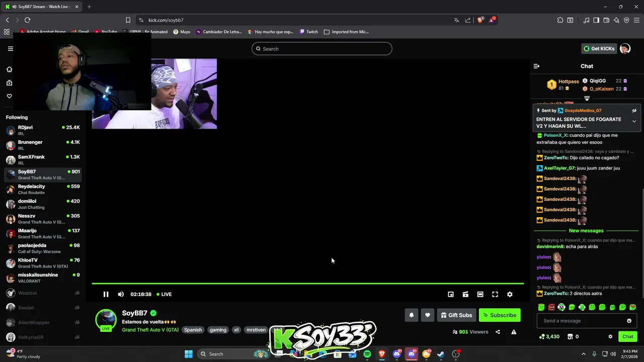Toggle the sidebar hamburger menu

(x=10, y=49)
